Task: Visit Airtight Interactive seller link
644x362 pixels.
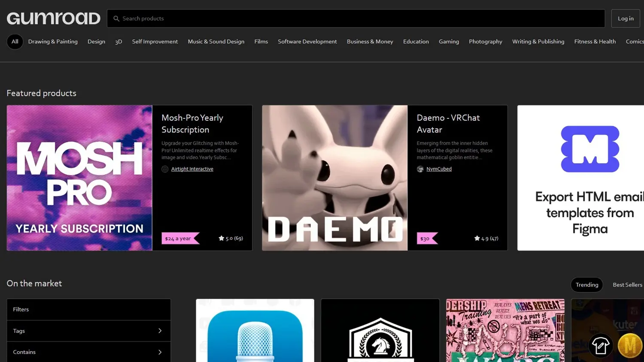Action: click(192, 169)
